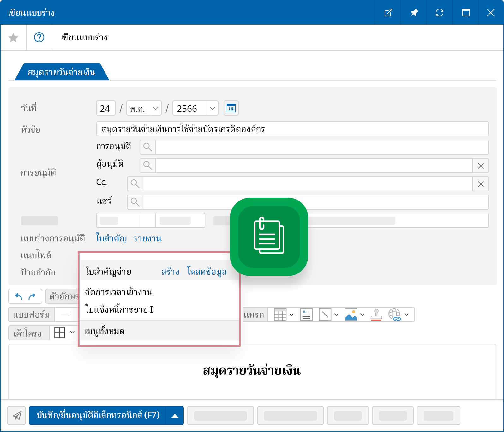The image size is (504, 432).
Task: Open เมนูทั้งหมด from the popup menu
Action: click(105, 331)
